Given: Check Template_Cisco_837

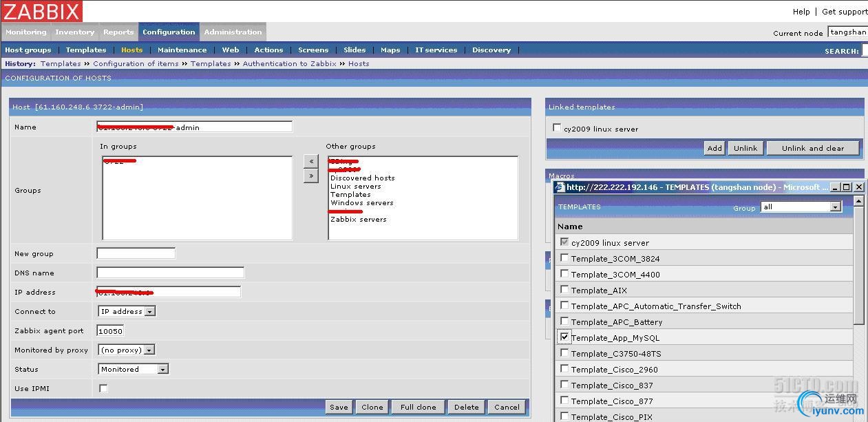Looking at the screenshot, I should (564, 385).
